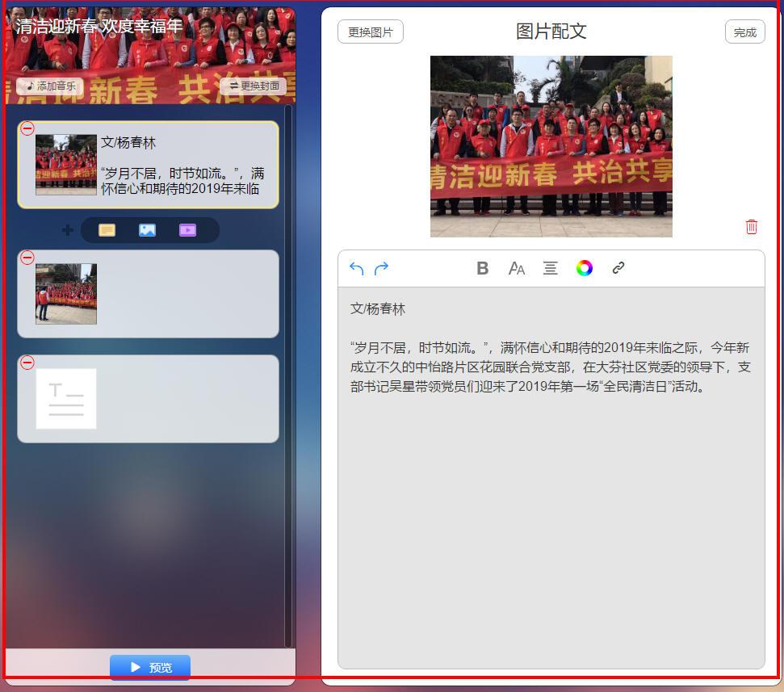This screenshot has width=784, height=692.
Task: Insert a text block via yellow icon
Action: click(x=107, y=230)
